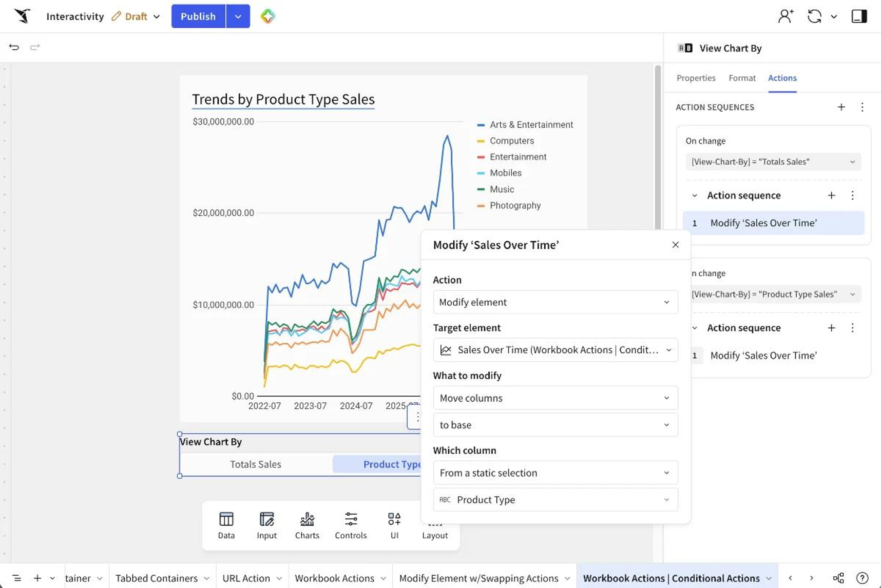Click the undo arrow icon

coord(14,47)
